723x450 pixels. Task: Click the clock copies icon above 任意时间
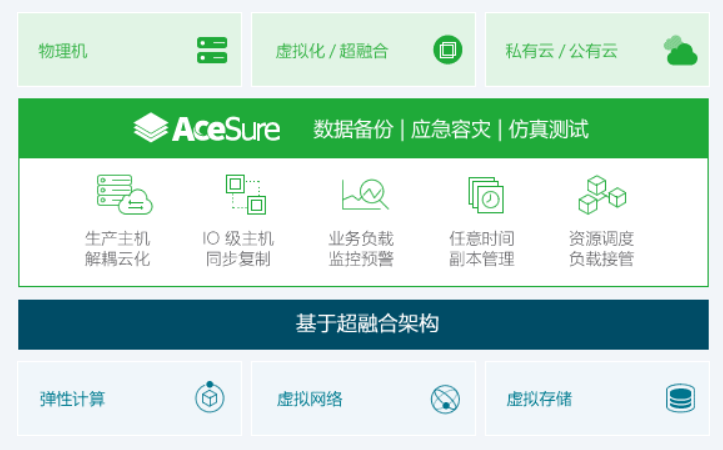tap(486, 195)
